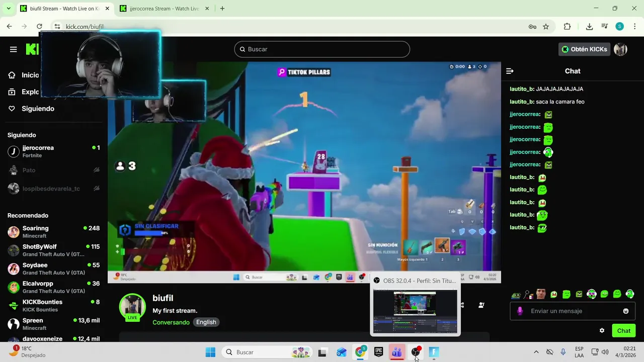
Task: Open Chrome media controls icon
Action: [604, 27]
